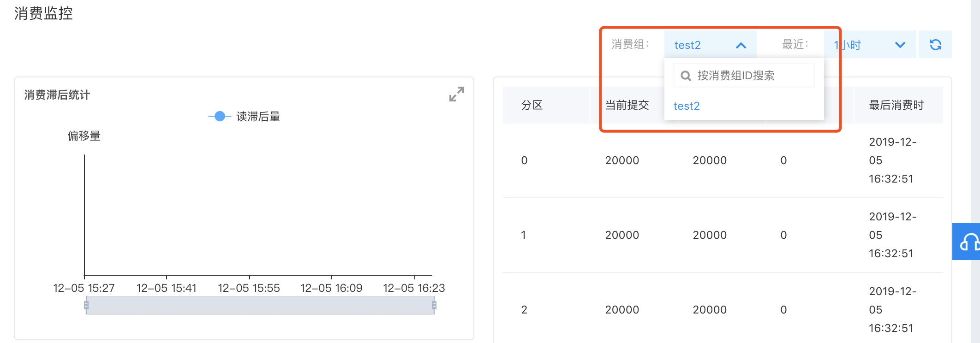
Task: Click the chevron-down arrow beside 1小时
Action: point(900,45)
